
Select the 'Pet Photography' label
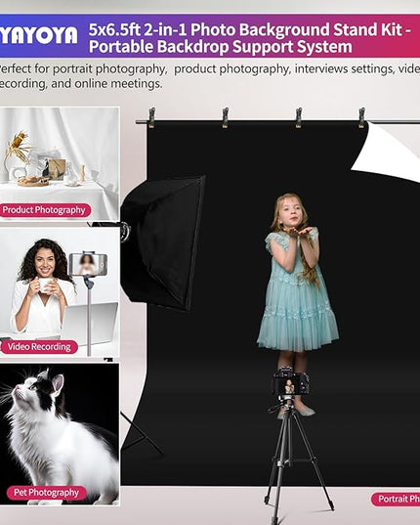(47, 493)
